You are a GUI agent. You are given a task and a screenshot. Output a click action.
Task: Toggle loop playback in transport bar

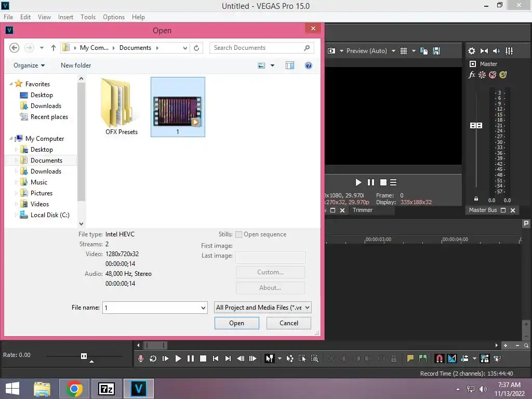pyautogui.click(x=153, y=358)
